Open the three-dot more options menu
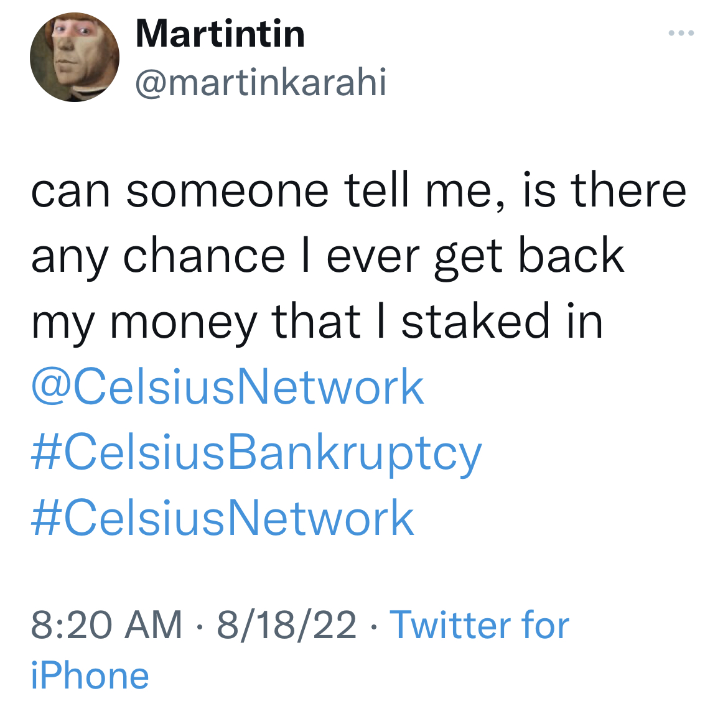Screen dimensions: 728x719 click(681, 33)
